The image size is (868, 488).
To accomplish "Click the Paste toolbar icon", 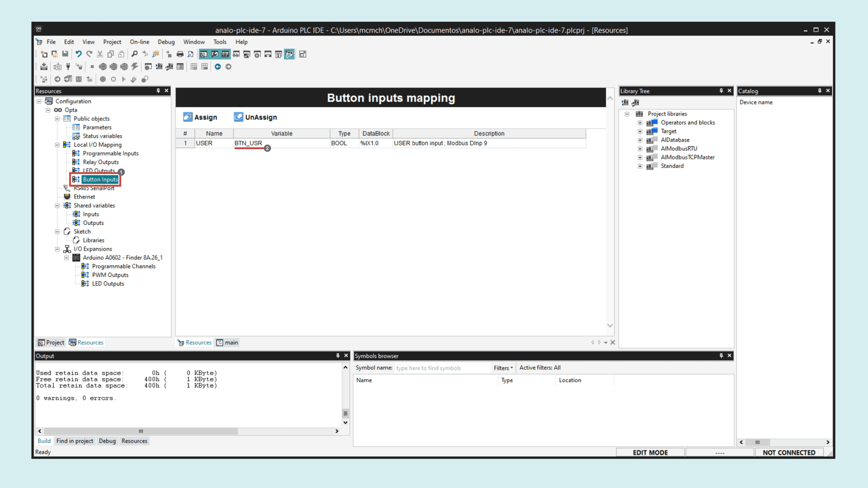I will click(x=121, y=54).
